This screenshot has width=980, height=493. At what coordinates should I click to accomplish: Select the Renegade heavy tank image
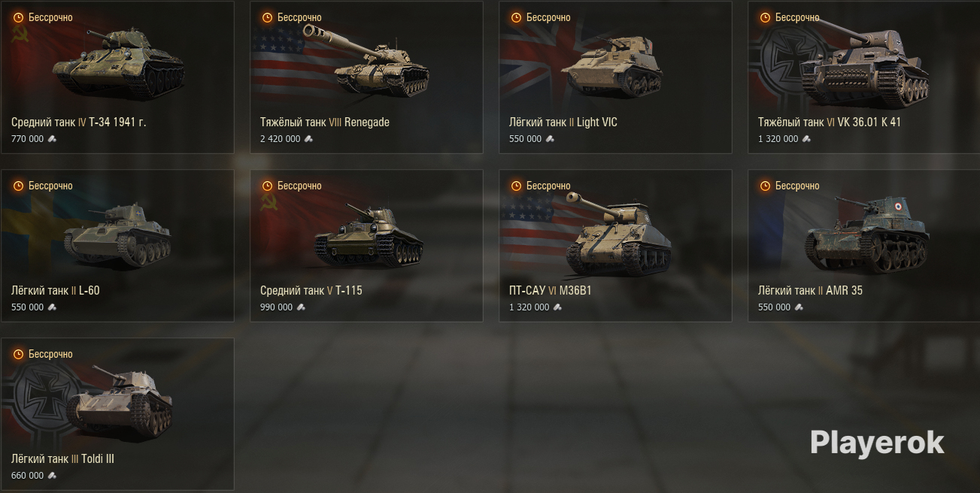click(x=366, y=60)
